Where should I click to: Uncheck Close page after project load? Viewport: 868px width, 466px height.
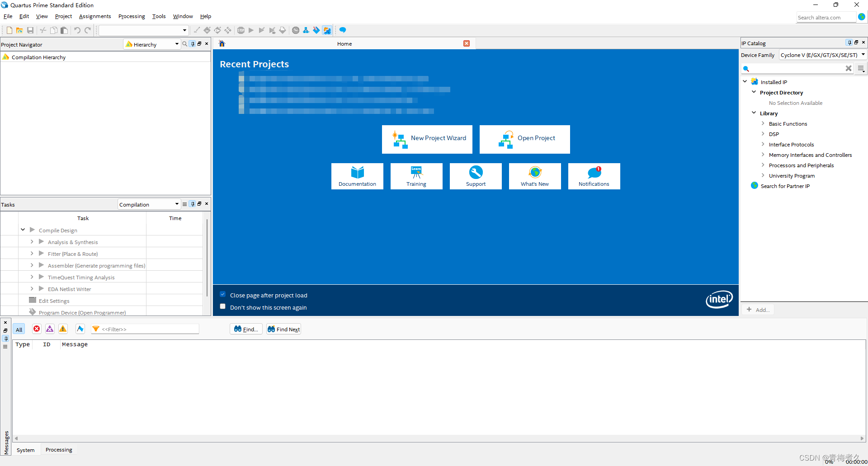[x=223, y=294]
